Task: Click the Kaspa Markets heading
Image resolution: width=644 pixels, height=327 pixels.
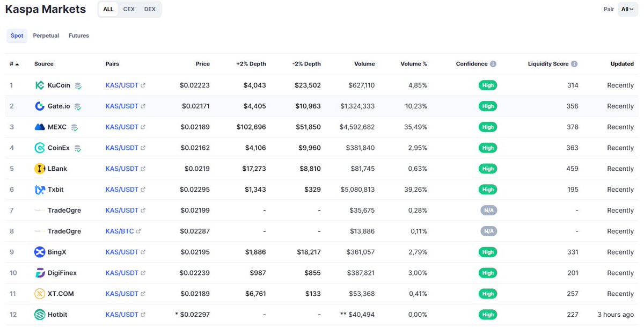Action: click(x=46, y=9)
